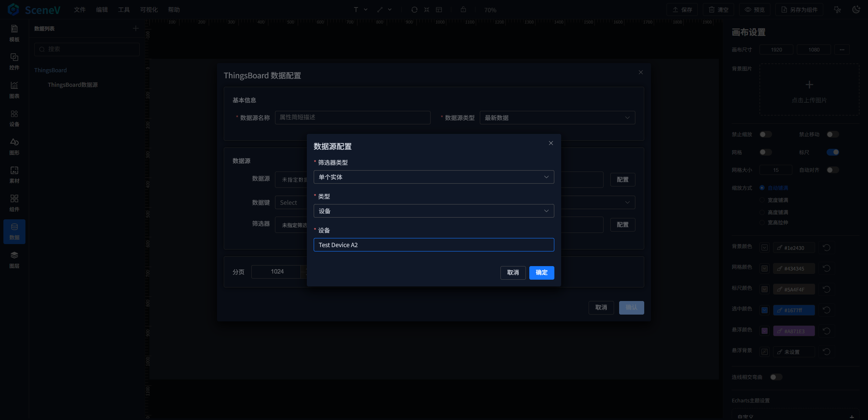Open the 模板 templates sidebar panel
This screenshot has height=420, width=868.
[14, 34]
